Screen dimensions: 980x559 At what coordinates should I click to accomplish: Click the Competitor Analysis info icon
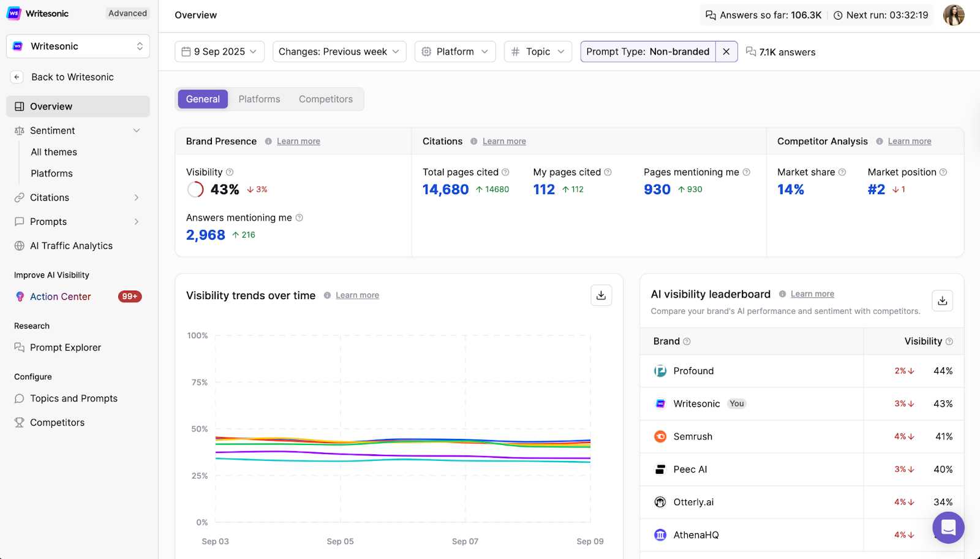pos(880,142)
